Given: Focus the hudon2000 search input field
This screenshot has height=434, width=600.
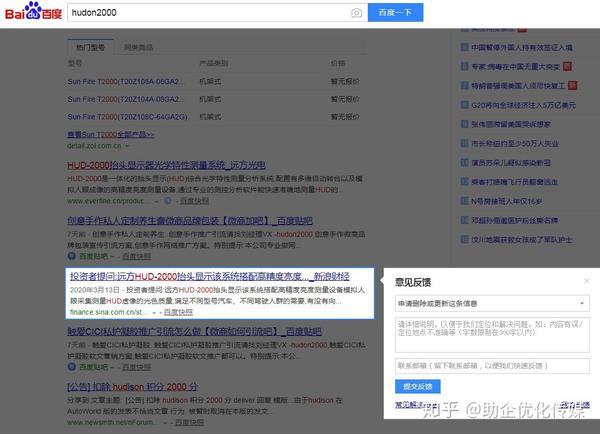Looking at the screenshot, I should point(210,13).
